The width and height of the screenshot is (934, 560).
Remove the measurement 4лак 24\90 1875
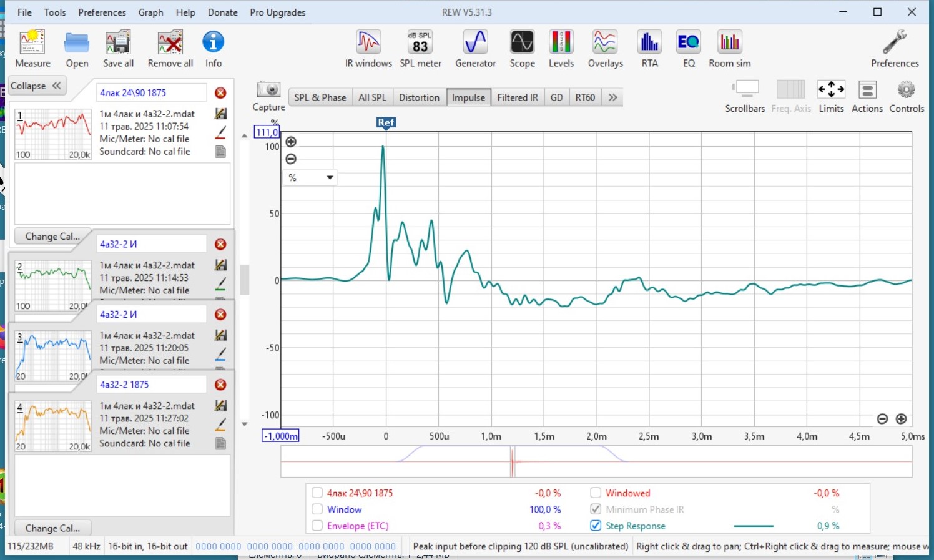coord(220,92)
